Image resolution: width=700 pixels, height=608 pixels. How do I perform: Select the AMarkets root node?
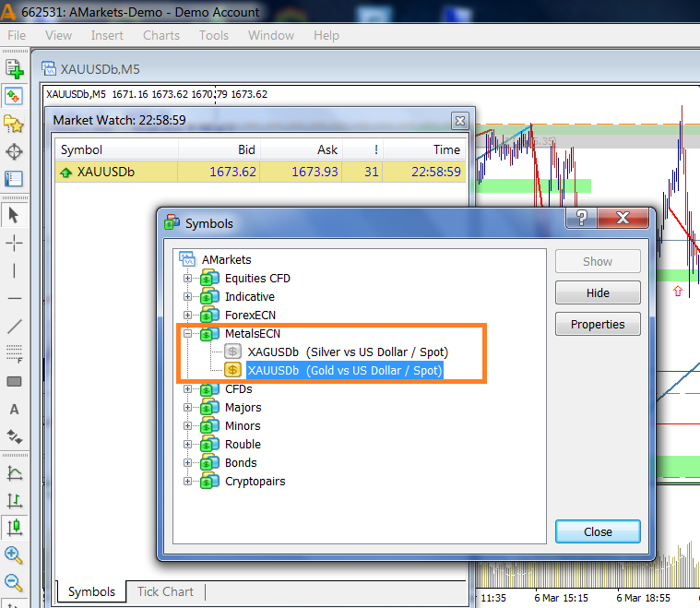226,259
